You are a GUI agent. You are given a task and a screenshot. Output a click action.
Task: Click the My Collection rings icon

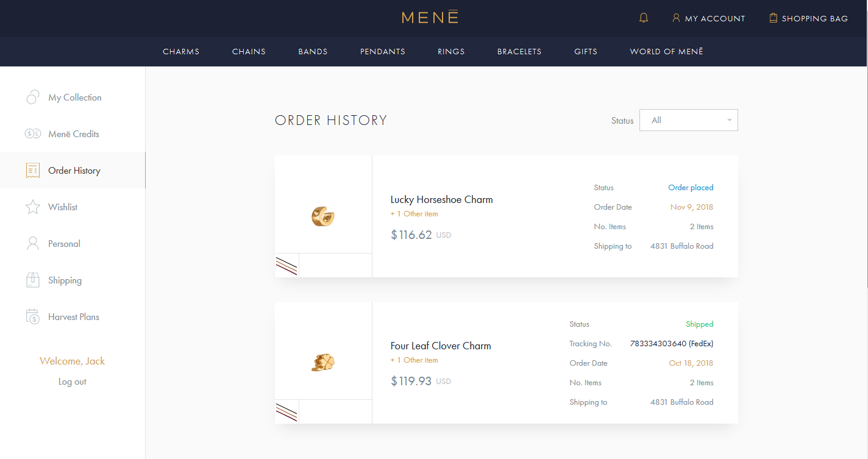(32, 98)
